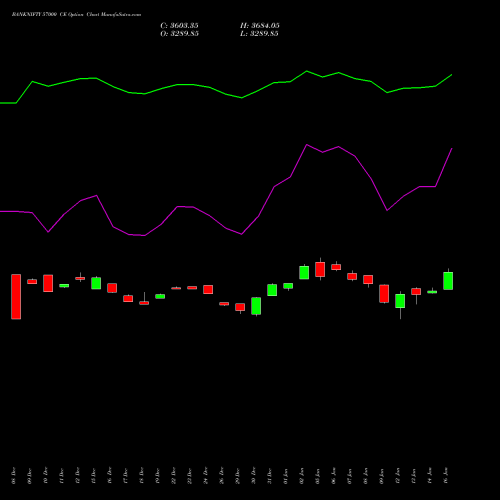Click the 01 Jan date label on axis
Image resolution: width=500 pixels, height=500 pixels.
[286, 476]
